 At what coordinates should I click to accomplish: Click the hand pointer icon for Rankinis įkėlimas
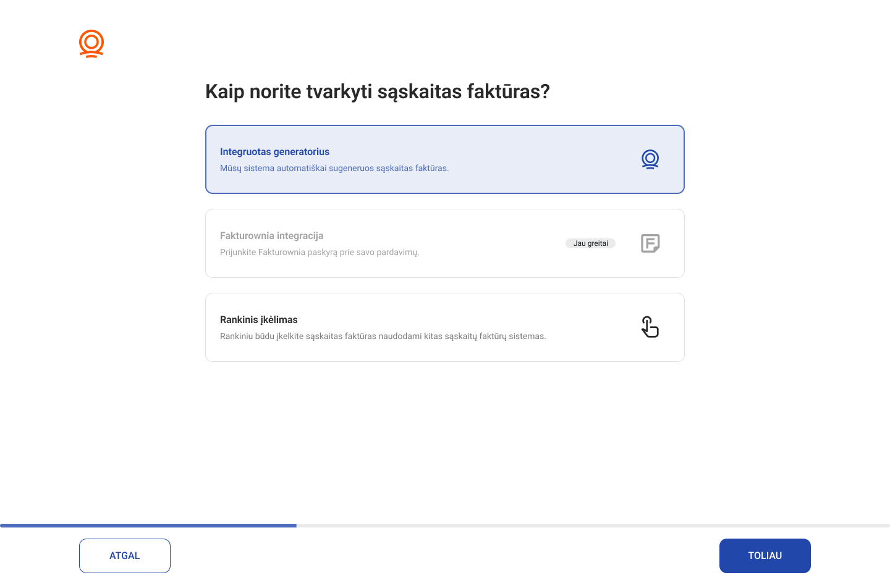[x=650, y=327]
